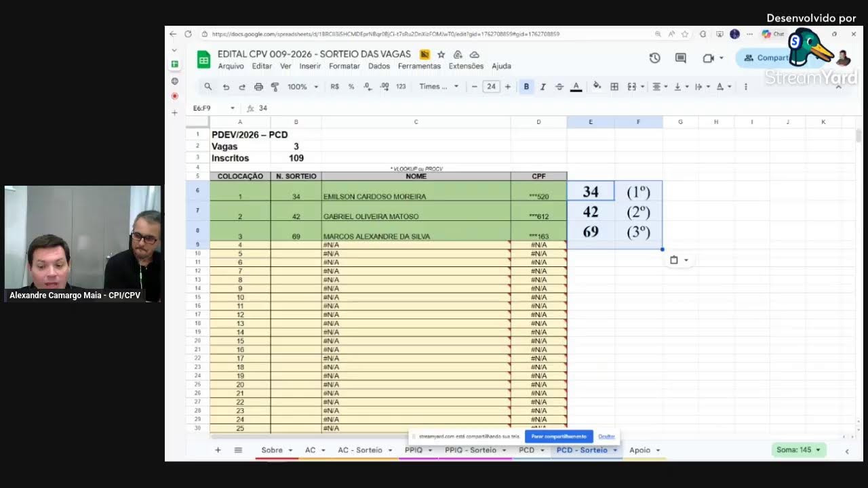
Task: Click the cloud document status icon
Action: 475,54
